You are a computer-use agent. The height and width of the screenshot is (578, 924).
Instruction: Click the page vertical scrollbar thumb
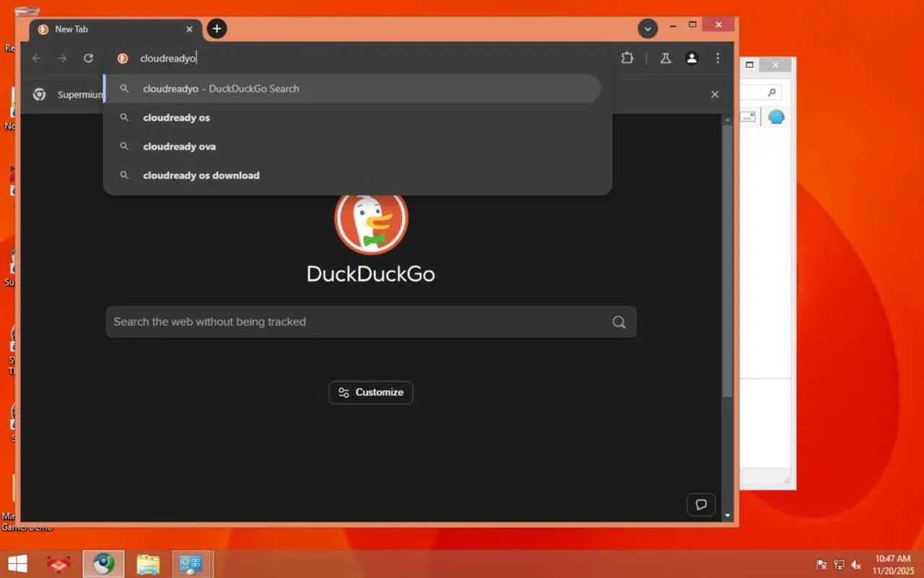pos(728,262)
